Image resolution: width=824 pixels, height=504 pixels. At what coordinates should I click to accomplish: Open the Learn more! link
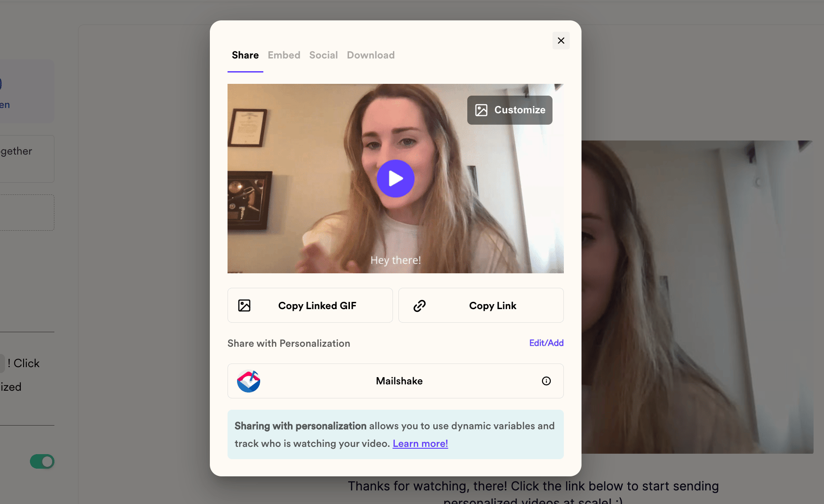[x=420, y=444]
